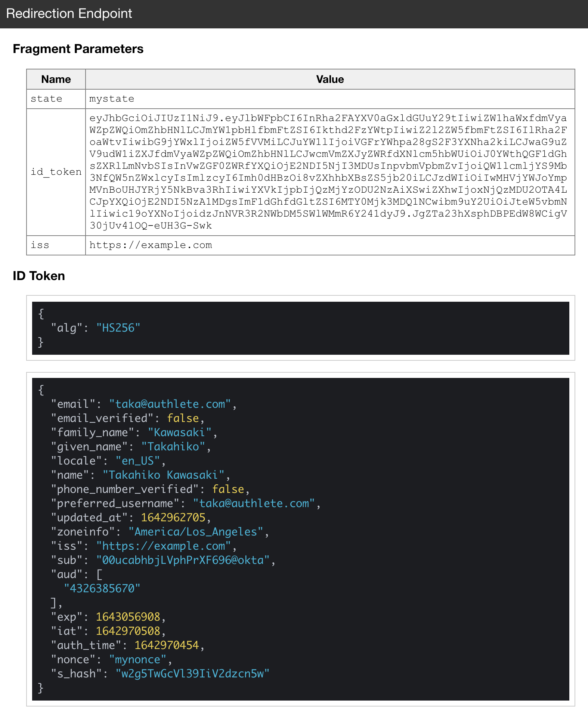Click the "s_hash" key in payload
588x714 pixels.
pos(76,674)
